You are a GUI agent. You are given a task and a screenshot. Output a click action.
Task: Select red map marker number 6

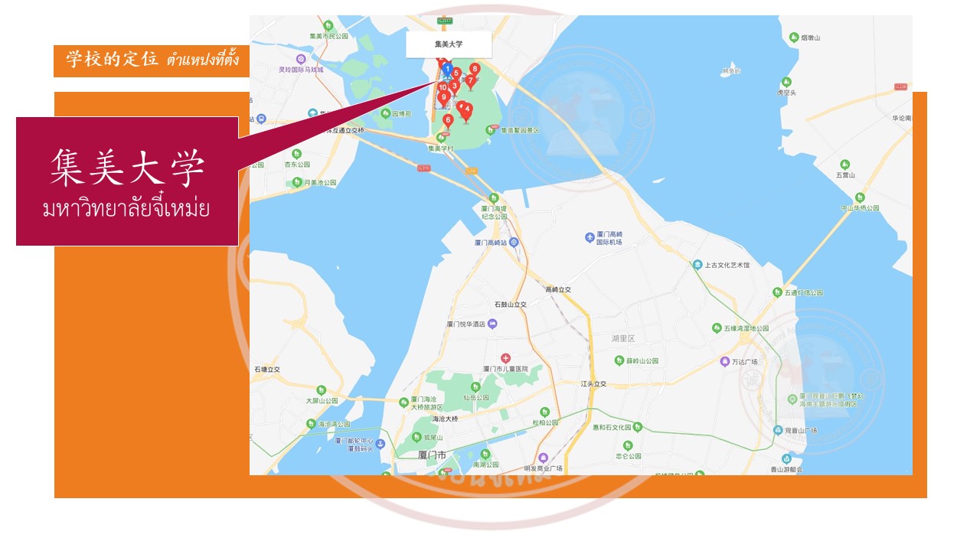[x=449, y=121]
